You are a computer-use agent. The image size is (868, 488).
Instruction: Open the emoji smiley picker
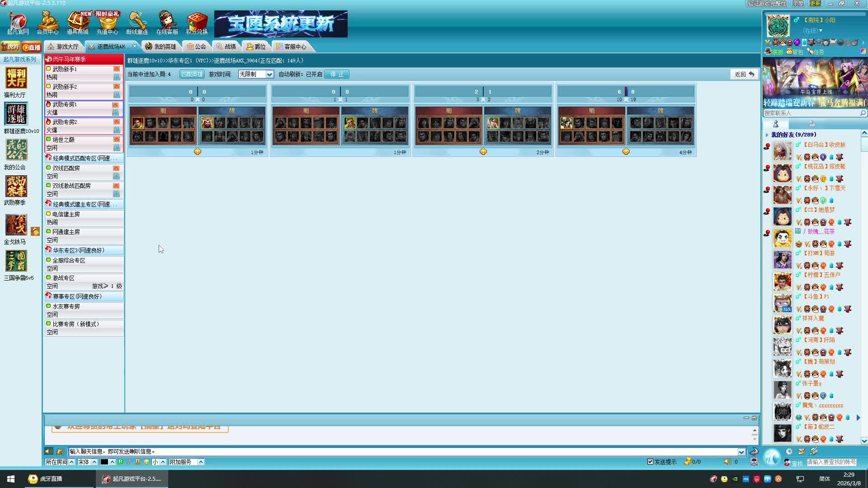pos(146,462)
